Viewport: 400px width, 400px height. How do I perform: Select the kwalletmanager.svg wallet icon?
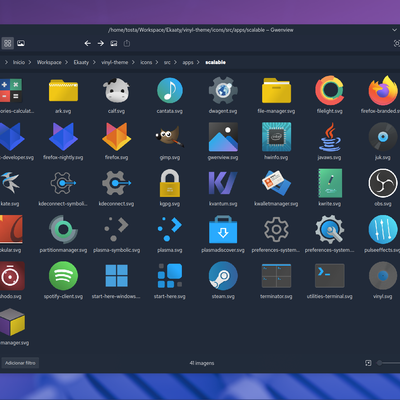point(276,183)
